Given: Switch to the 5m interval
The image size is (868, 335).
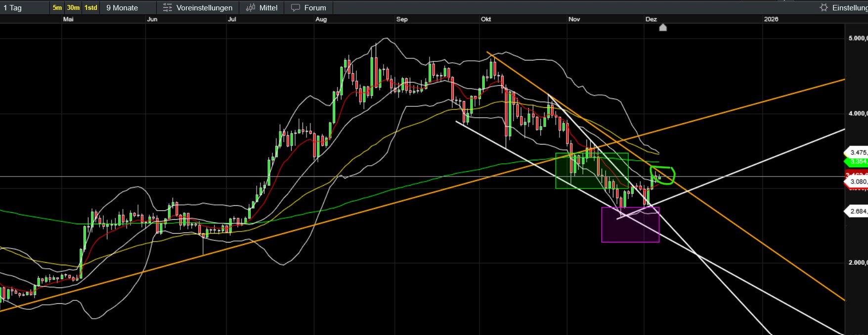Looking at the screenshot, I should [x=57, y=7].
